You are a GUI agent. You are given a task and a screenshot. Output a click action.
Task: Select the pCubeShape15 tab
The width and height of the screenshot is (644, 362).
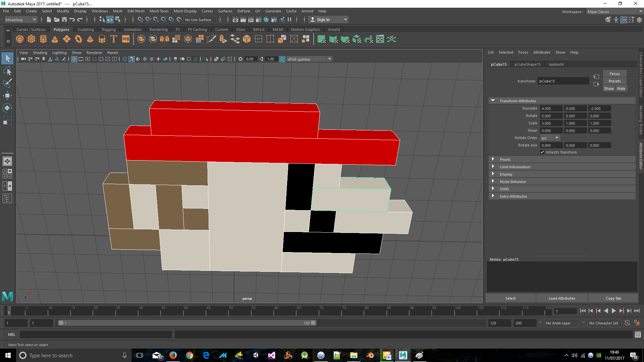click(528, 64)
